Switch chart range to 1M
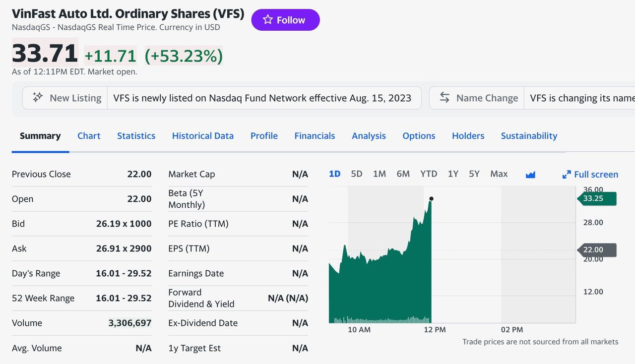Image resolution: width=635 pixels, height=364 pixels. point(379,174)
